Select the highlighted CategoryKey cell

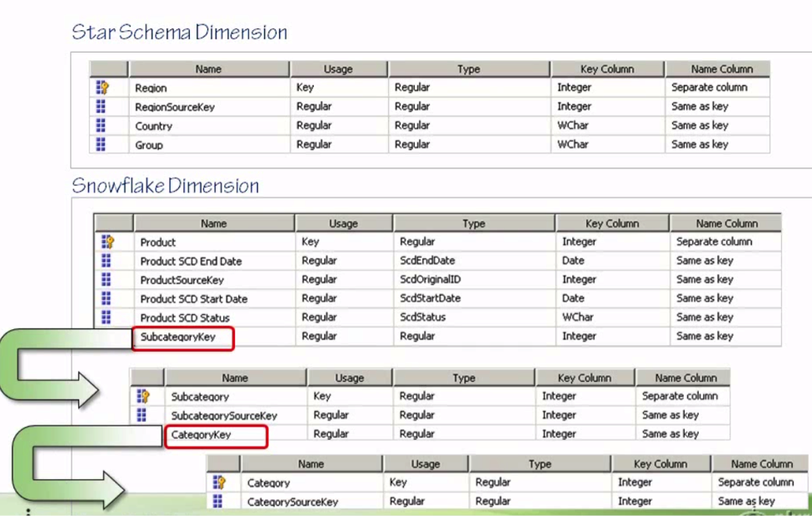(x=216, y=433)
